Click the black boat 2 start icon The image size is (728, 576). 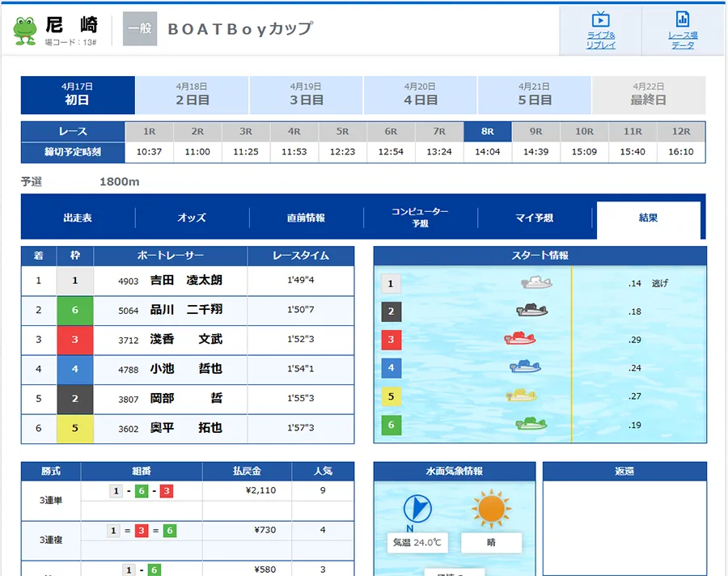click(x=533, y=310)
